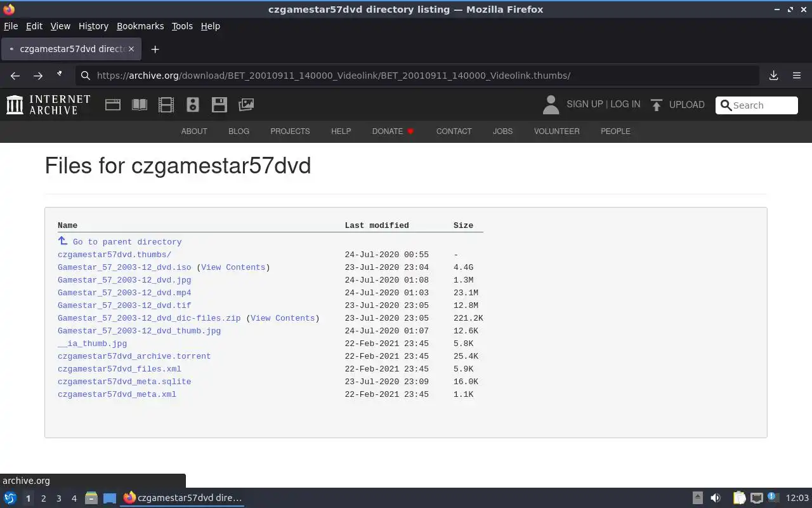
Task: Go back with the browser back arrow
Action: (x=15, y=76)
